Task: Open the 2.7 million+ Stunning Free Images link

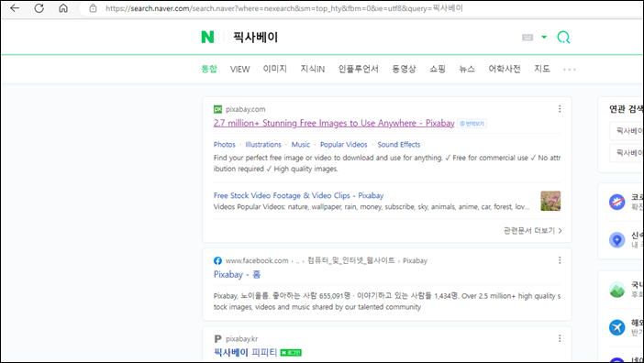Action: point(334,123)
